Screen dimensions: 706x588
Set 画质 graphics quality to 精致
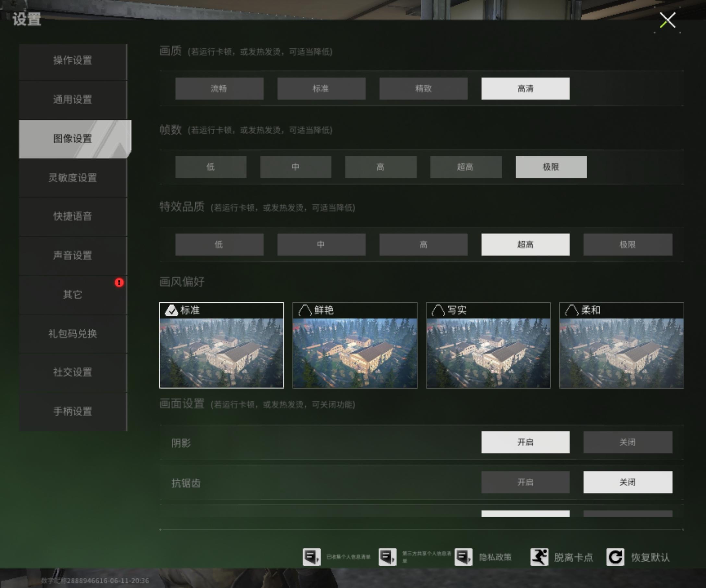coord(423,88)
